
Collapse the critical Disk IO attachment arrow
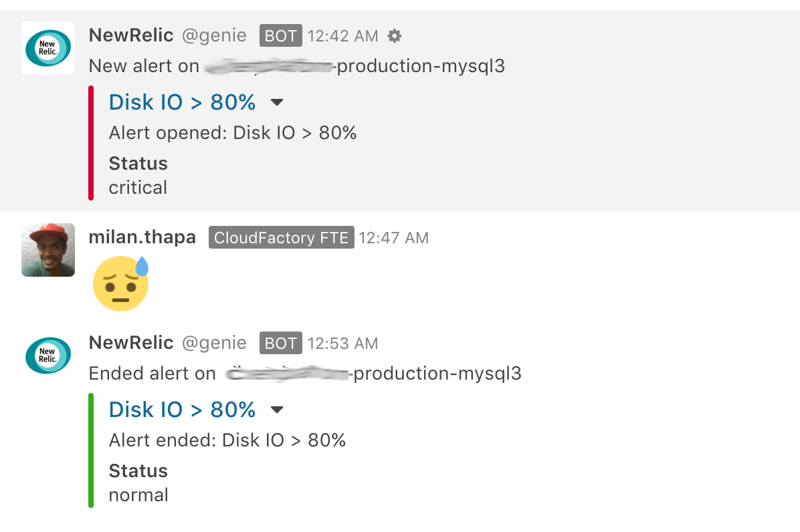(x=276, y=102)
